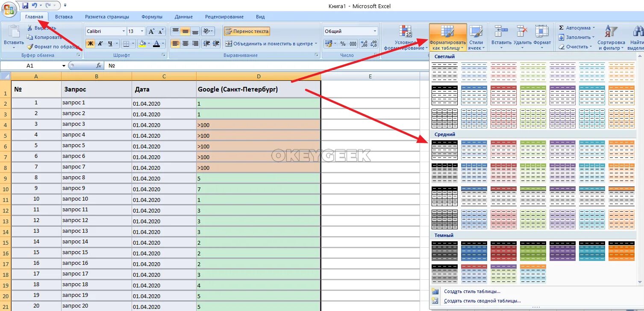Open Customize Quick Access Toolbar arrow
Screen dimensions: 644x311
tap(65, 6)
